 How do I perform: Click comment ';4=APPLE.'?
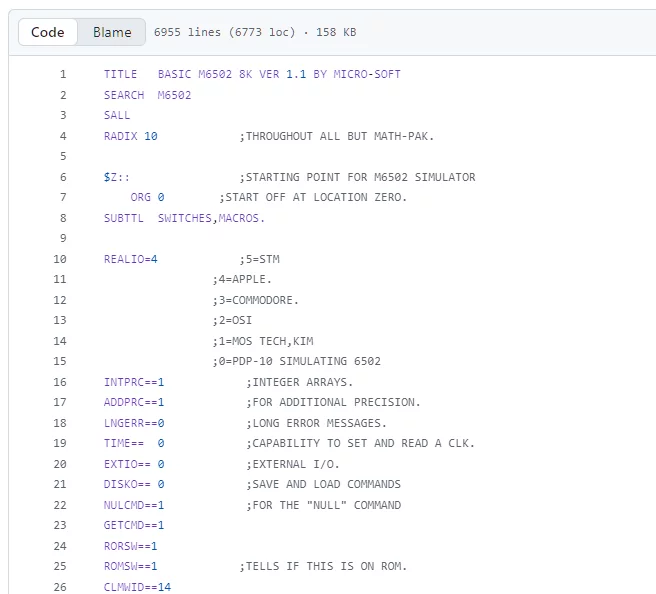point(242,279)
